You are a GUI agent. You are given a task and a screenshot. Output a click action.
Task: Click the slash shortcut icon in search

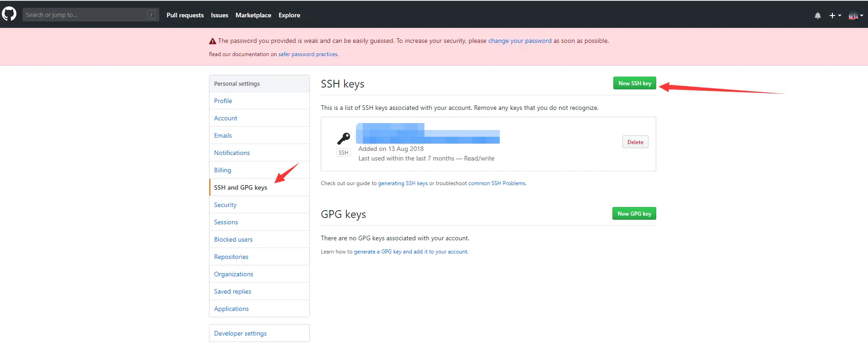pyautogui.click(x=151, y=15)
